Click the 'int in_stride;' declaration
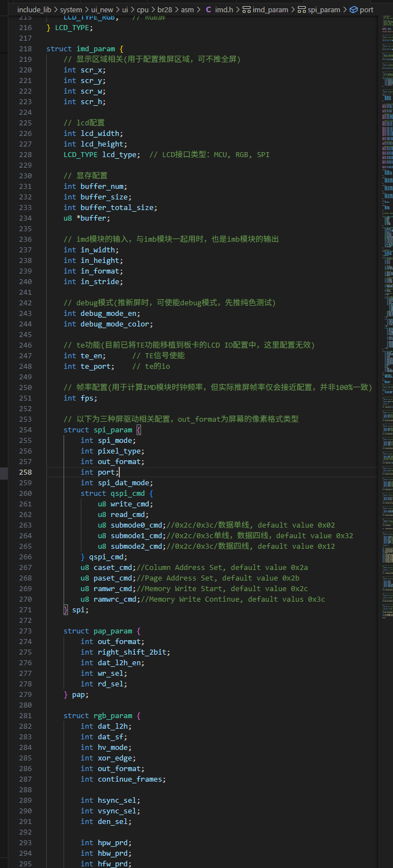Screen dimensions: 393x868 pyautogui.click(x=93, y=281)
